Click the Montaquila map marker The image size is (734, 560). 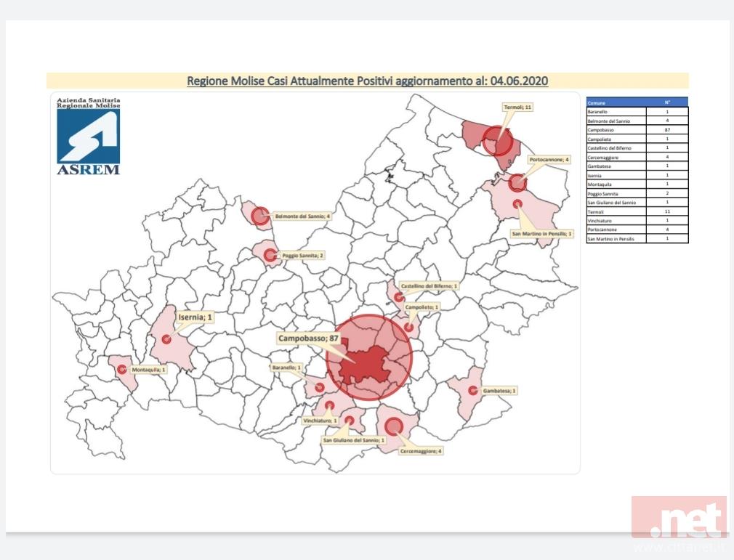coord(121,369)
